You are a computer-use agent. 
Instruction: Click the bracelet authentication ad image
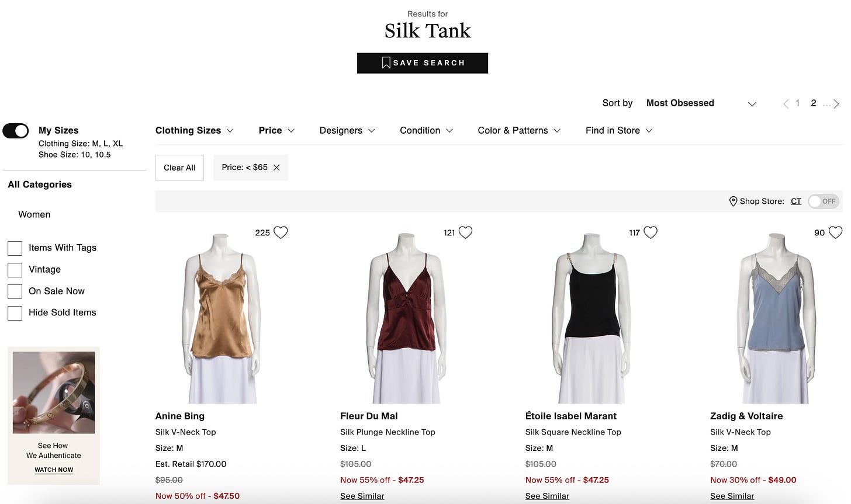54,392
